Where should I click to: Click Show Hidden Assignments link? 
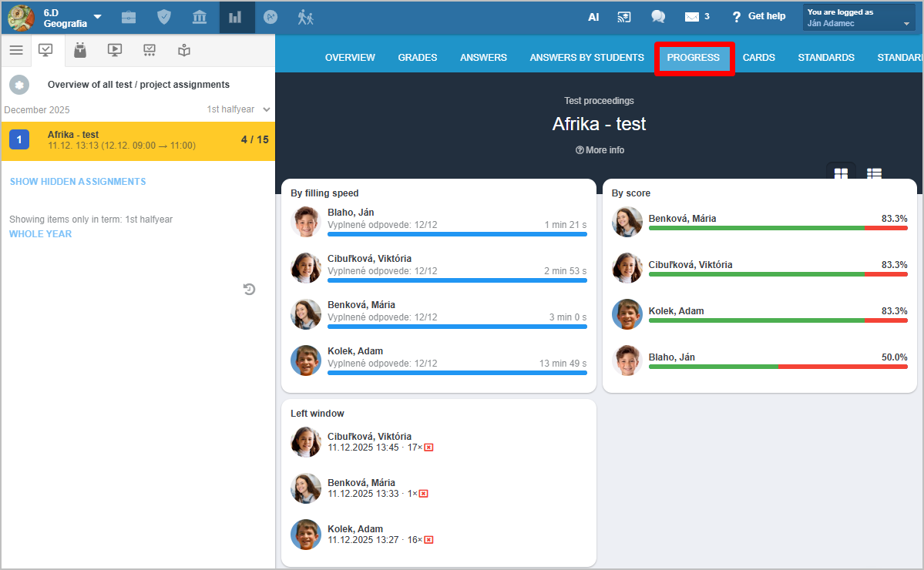(78, 182)
